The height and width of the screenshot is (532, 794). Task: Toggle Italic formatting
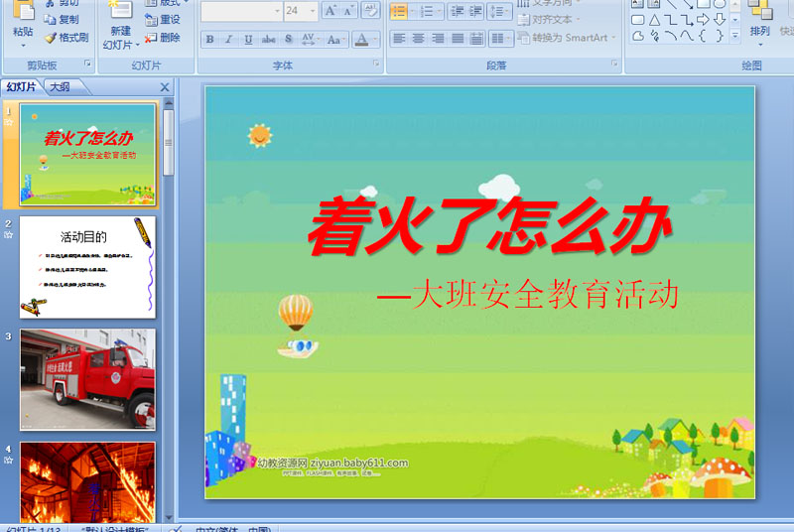229,39
